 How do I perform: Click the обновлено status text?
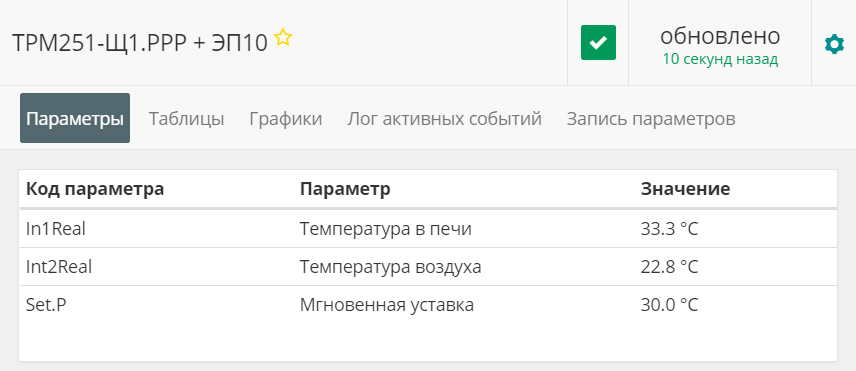tap(720, 36)
